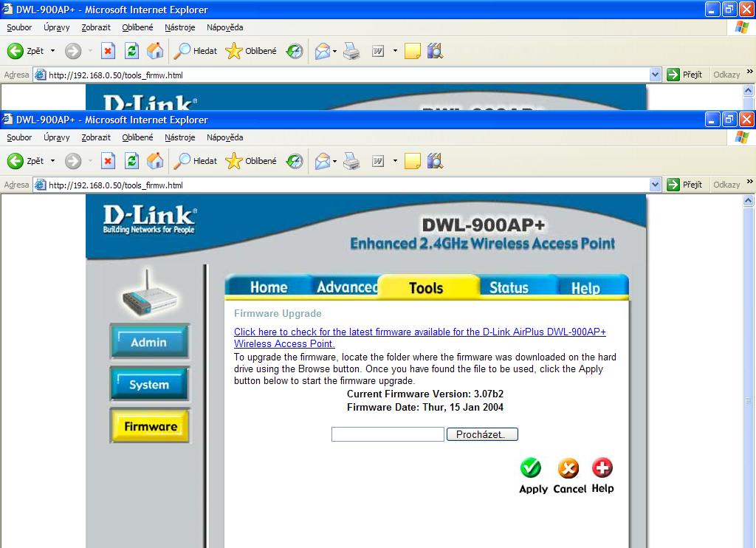
Task: Go to home page via front window toolbar
Action: tap(155, 161)
